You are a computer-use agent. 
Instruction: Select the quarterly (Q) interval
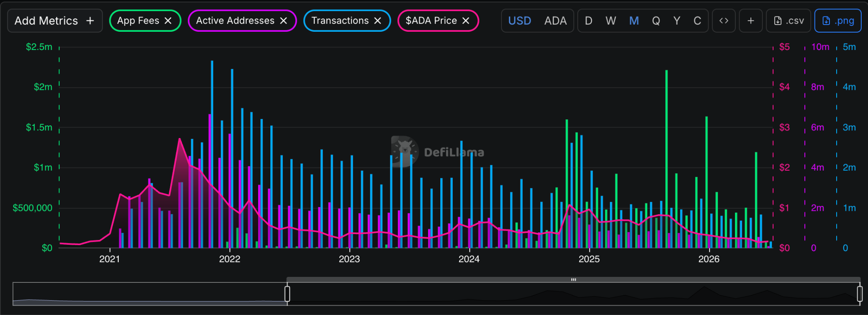coord(656,21)
